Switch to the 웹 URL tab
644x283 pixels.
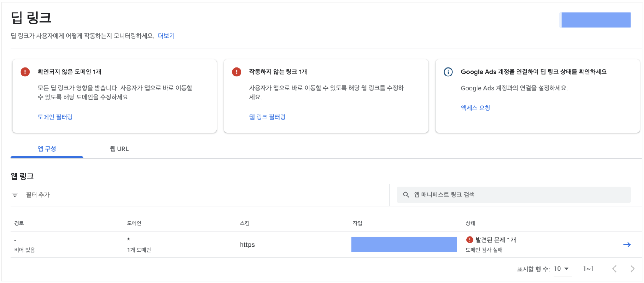[x=119, y=149]
